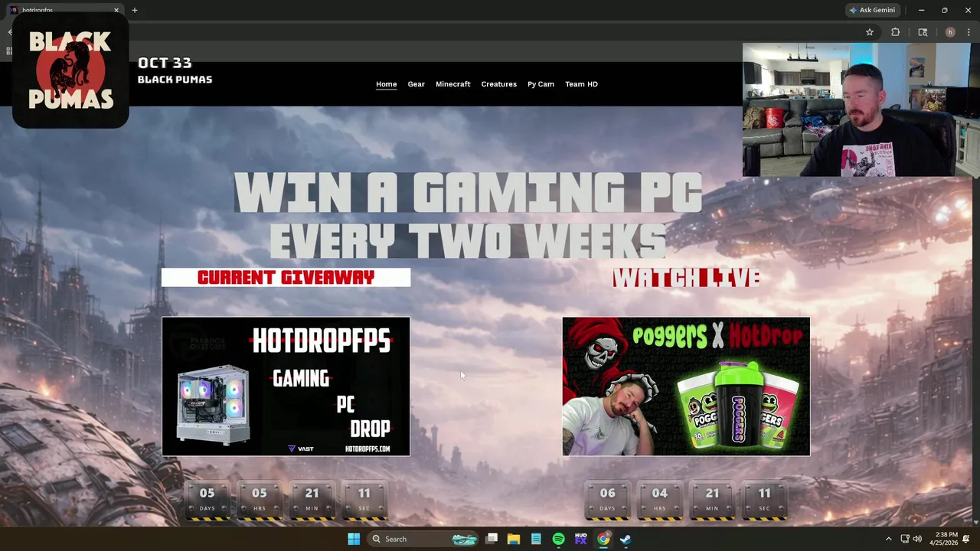
Task: Open the Windows Start menu
Action: (x=354, y=539)
